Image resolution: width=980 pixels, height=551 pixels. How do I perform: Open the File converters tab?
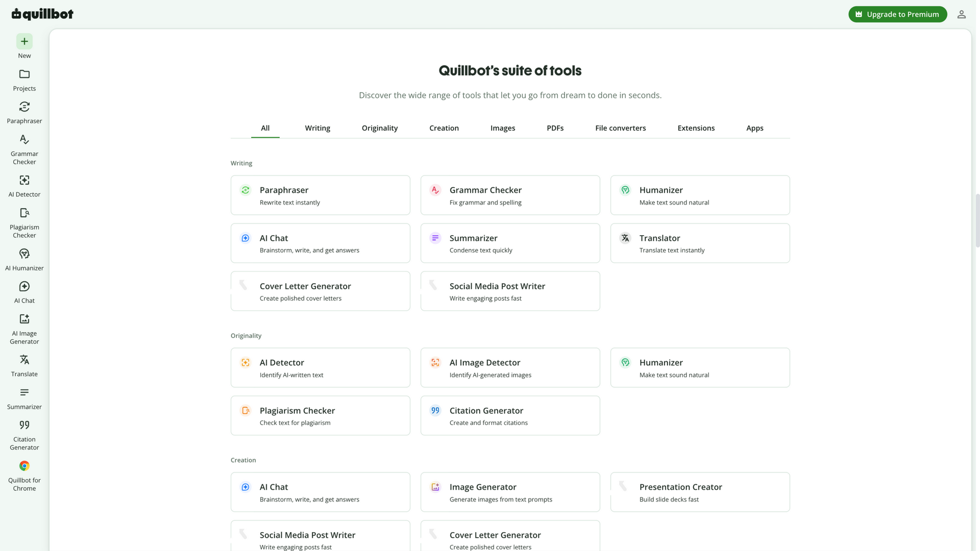621,128
